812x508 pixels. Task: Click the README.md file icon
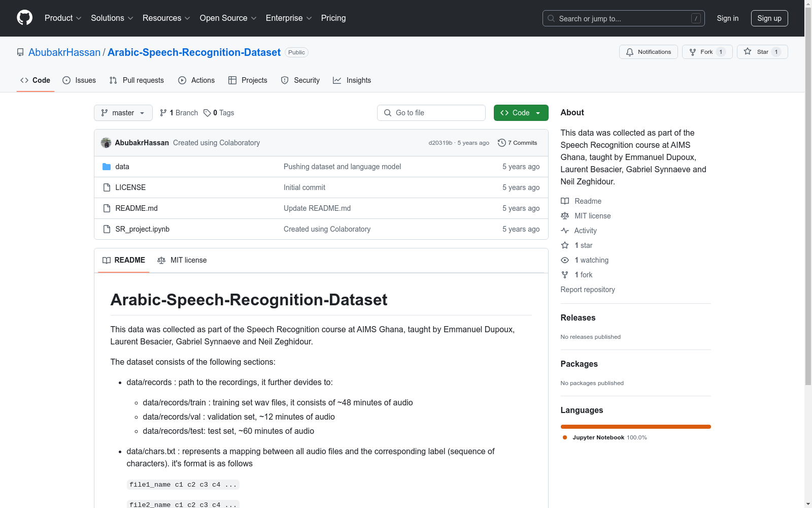[x=107, y=208]
